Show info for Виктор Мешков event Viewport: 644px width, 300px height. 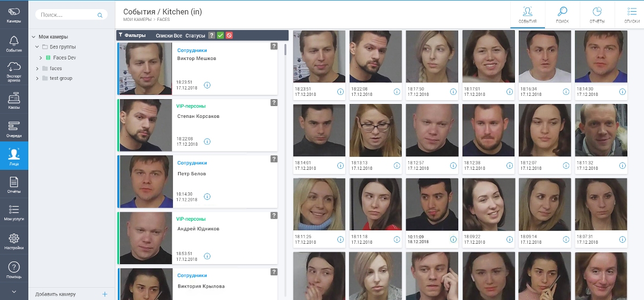coord(207,85)
